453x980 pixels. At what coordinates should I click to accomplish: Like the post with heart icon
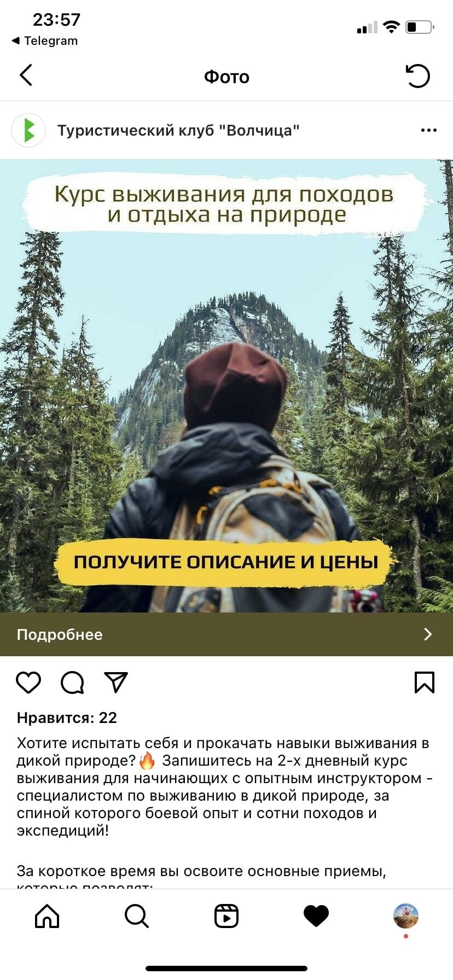coord(28,682)
